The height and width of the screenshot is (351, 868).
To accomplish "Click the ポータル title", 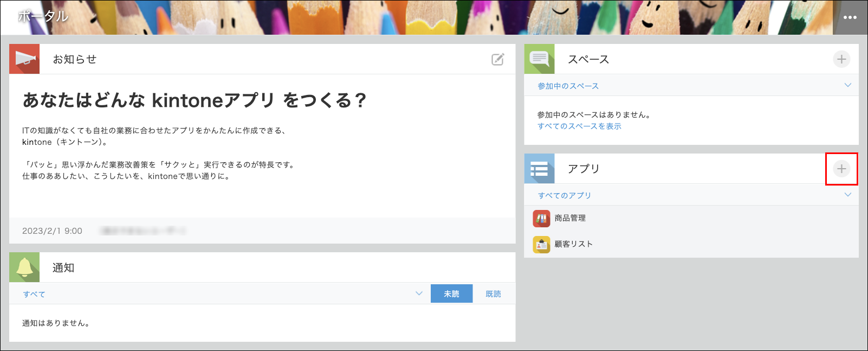I will click(43, 16).
